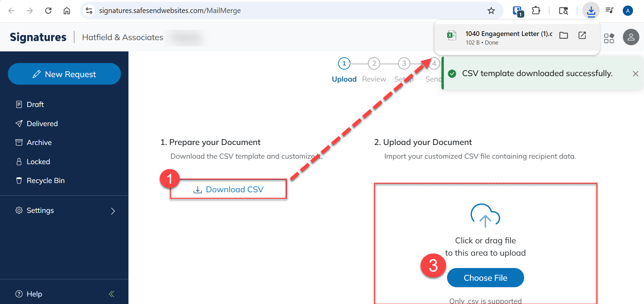
Task: Expand the Settings menu chevron
Action: tap(113, 211)
